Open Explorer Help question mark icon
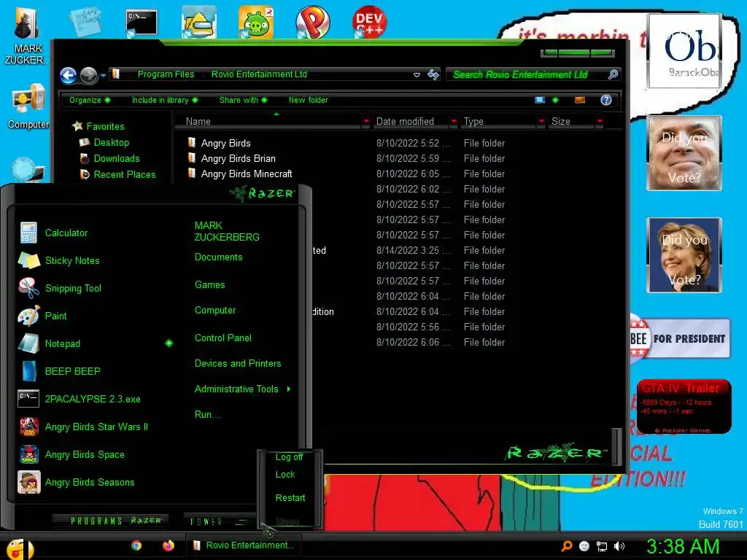 point(606,100)
